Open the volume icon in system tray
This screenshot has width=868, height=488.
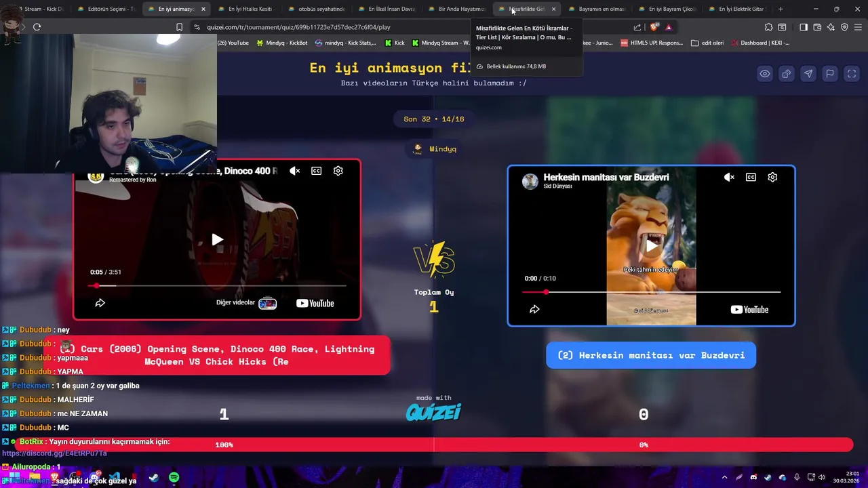821,477
